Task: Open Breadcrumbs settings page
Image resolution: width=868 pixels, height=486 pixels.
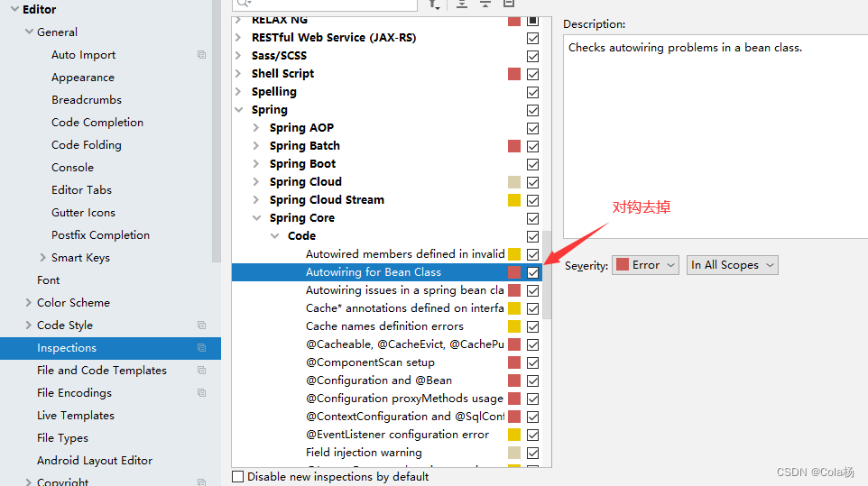Action: [87, 99]
